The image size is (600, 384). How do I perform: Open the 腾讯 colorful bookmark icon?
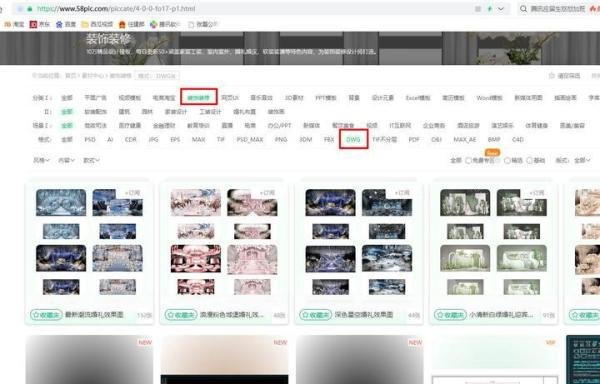point(153,24)
